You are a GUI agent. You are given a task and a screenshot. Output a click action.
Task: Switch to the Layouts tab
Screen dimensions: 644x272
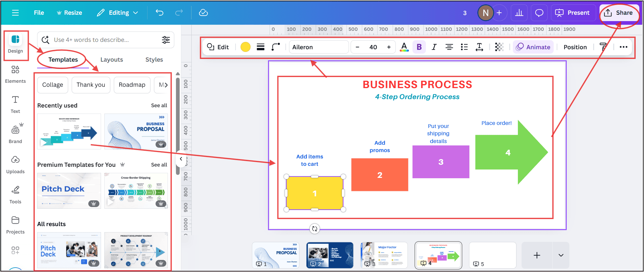[x=112, y=60]
